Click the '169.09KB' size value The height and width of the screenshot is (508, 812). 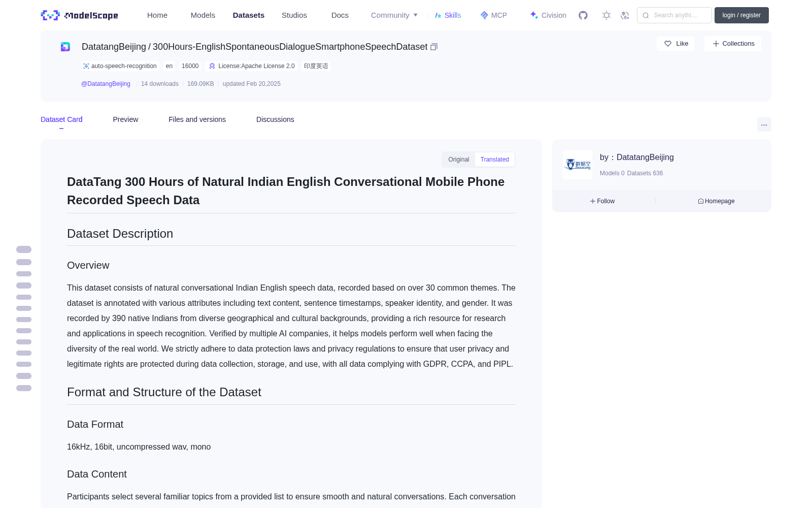pos(200,84)
